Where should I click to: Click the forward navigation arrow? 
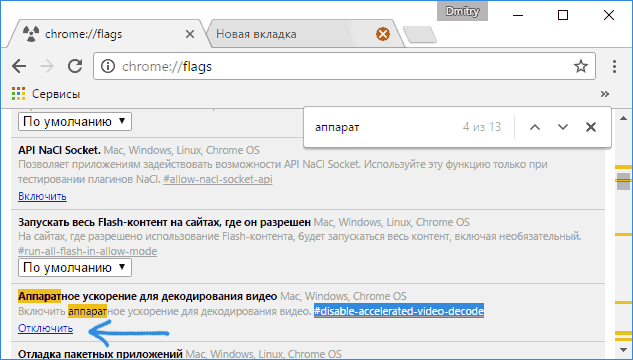click(x=47, y=66)
